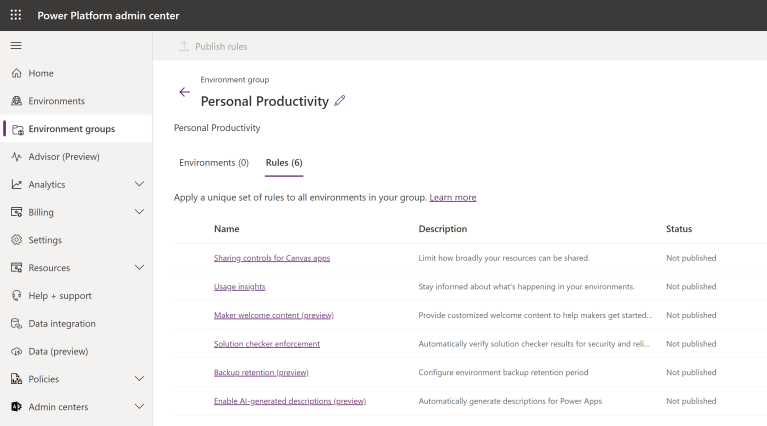Select the Rules (6) tab
767x426 pixels.
(x=284, y=163)
